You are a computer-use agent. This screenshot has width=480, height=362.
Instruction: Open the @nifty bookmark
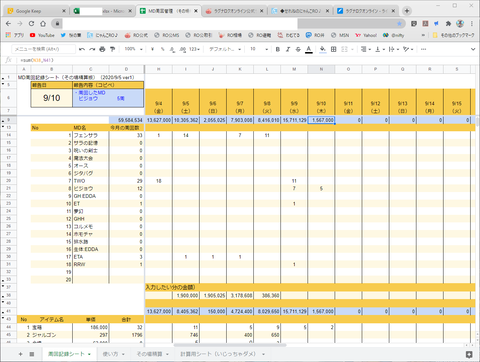click(x=394, y=35)
